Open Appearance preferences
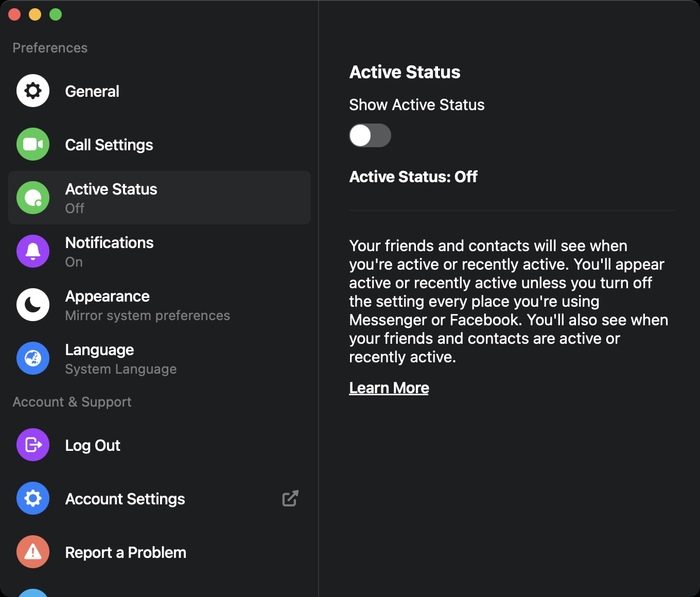 tap(107, 296)
